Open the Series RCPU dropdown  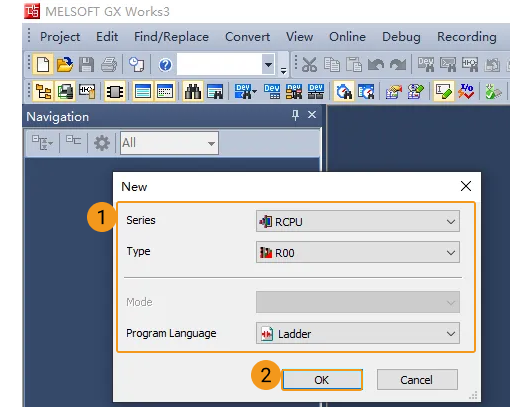pyautogui.click(x=358, y=221)
